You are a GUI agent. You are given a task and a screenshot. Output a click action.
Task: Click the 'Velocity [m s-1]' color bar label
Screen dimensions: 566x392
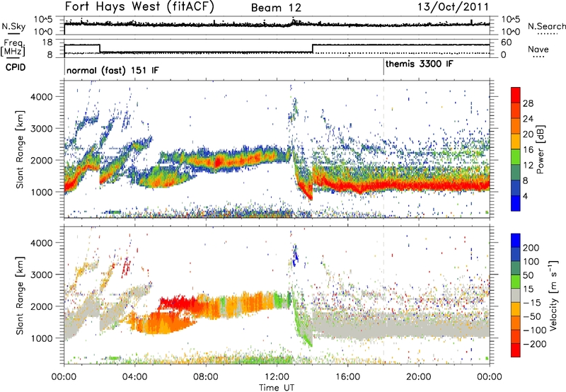click(x=553, y=295)
